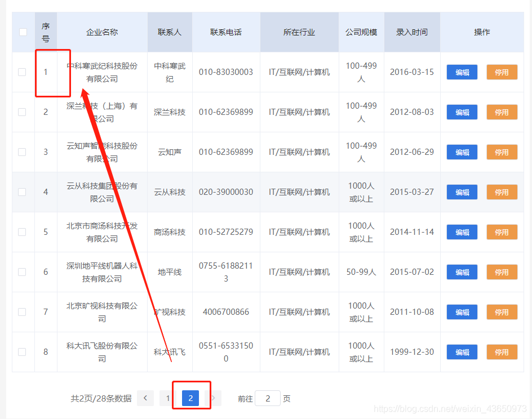The width and height of the screenshot is (532, 419).
Task: Click 编辑 button for 地平线 row
Action: tap(462, 272)
